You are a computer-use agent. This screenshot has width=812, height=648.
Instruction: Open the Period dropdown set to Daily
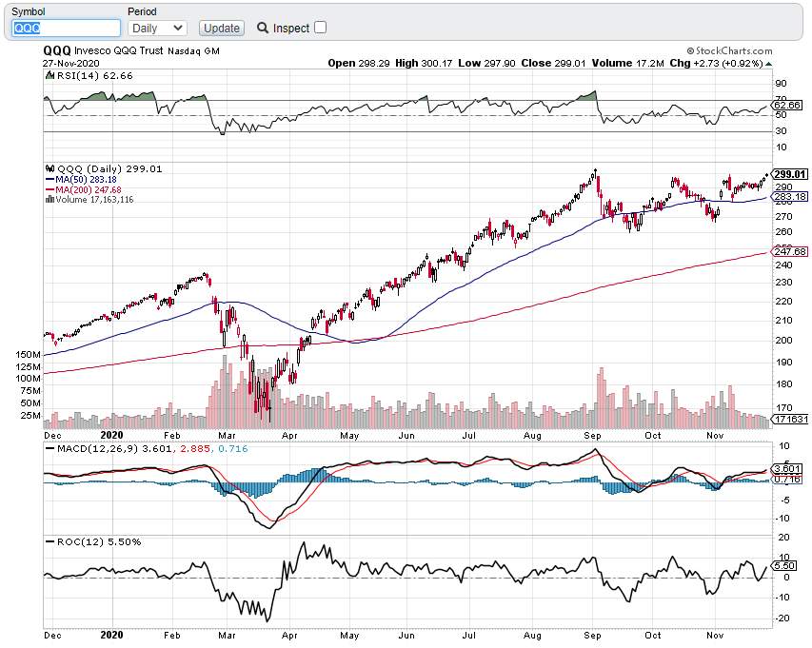point(157,28)
